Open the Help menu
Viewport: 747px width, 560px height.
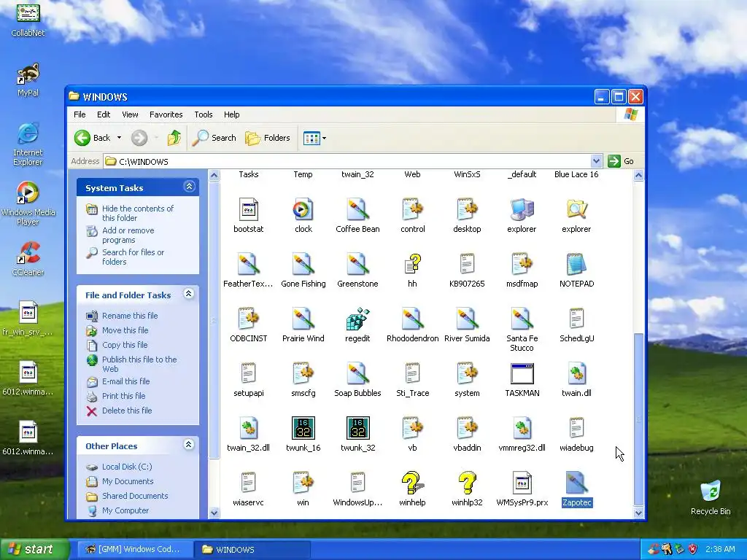point(231,114)
